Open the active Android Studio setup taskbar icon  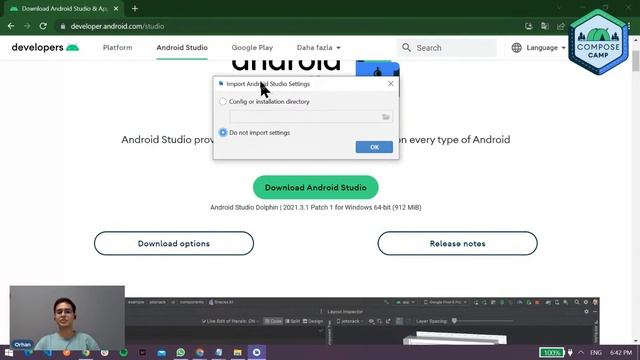click(x=256, y=352)
